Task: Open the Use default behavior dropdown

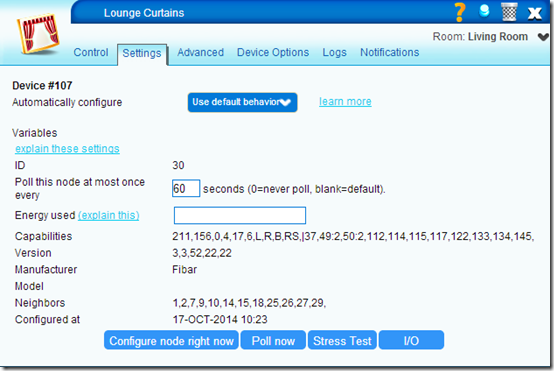Action: tap(242, 102)
